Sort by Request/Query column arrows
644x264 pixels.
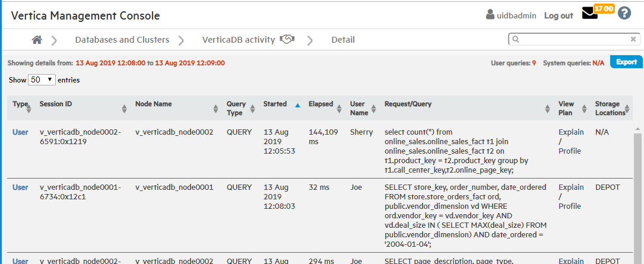pos(548,109)
